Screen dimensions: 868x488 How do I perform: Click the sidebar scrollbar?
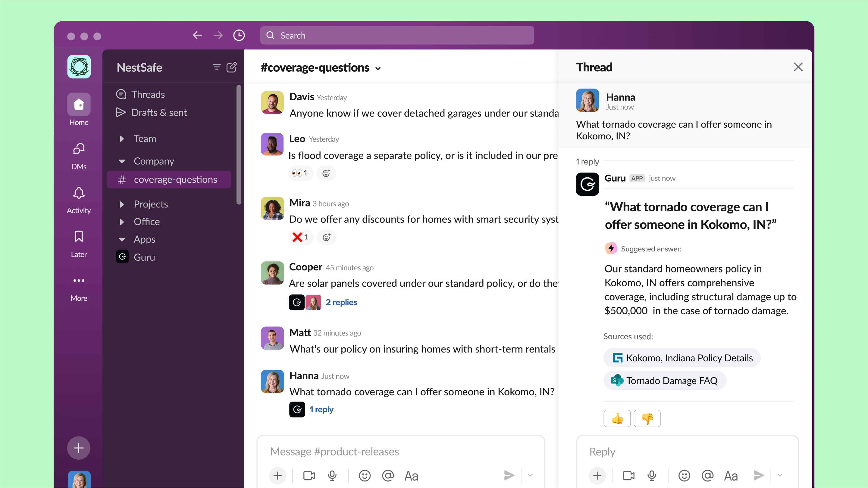pyautogui.click(x=239, y=145)
